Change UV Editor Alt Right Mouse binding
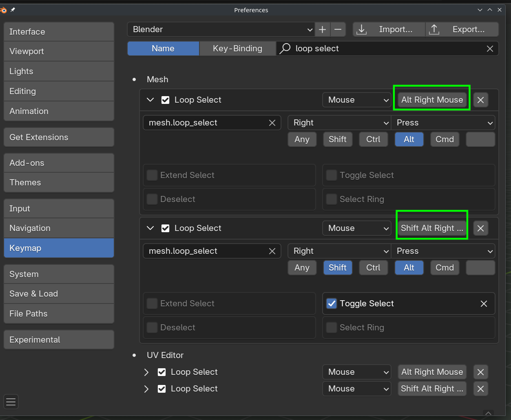Screen dimensions: 511x420 point(432,372)
